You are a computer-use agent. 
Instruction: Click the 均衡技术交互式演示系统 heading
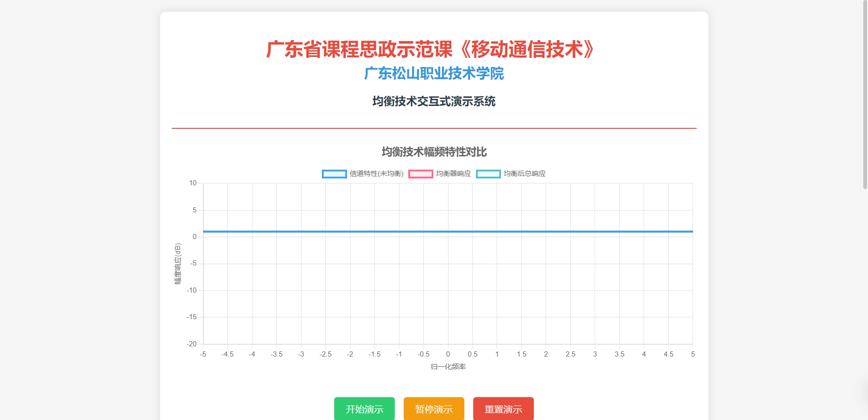click(x=434, y=101)
